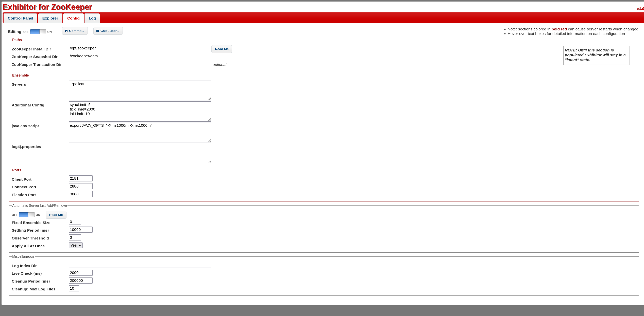The width and height of the screenshot is (644, 316).
Task: Click the Additional Config text area
Action: pyautogui.click(x=140, y=111)
